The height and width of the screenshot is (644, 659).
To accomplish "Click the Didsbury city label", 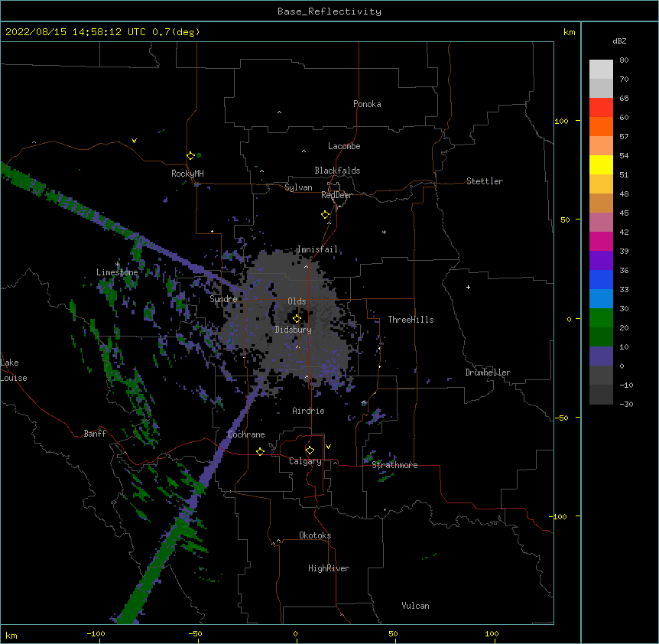I will (x=293, y=330).
